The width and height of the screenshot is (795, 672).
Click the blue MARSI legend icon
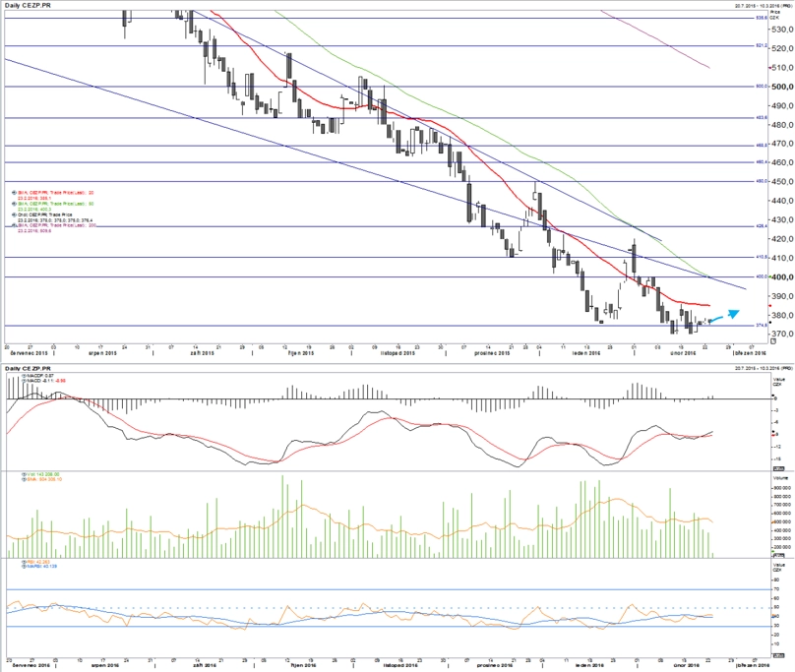(24, 567)
